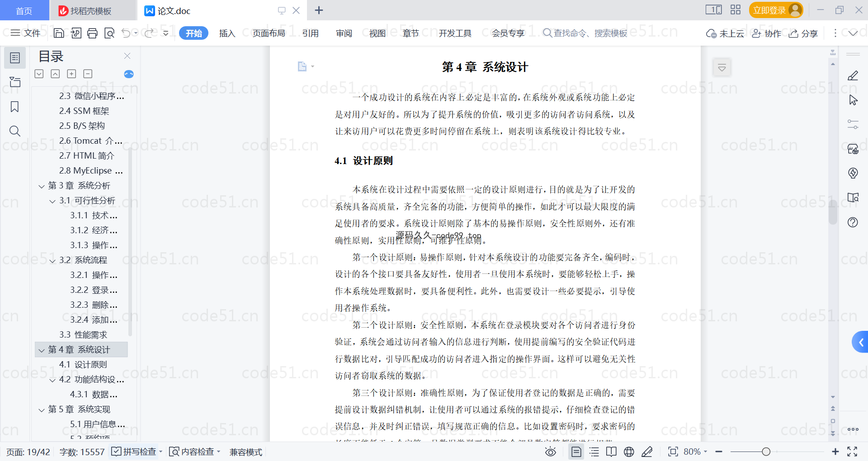This screenshot has width=868, height=461.
Task: Click the 分享 button
Action: coord(803,33)
